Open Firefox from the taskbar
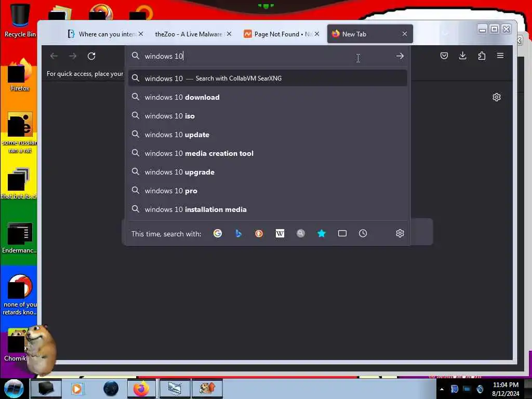 click(x=141, y=389)
